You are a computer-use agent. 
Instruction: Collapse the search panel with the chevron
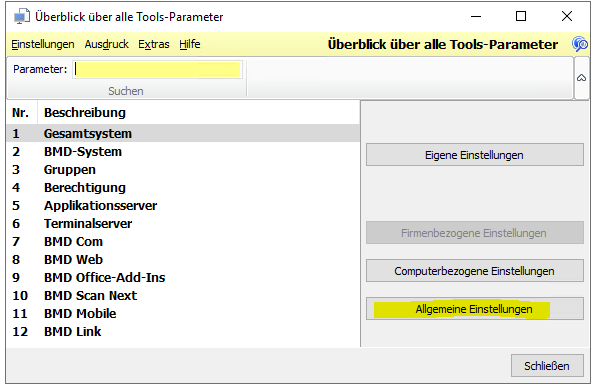581,78
